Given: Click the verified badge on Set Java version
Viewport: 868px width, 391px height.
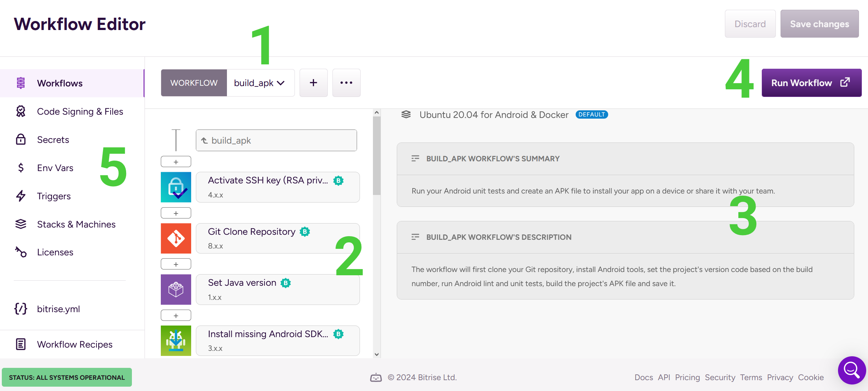Looking at the screenshot, I should pos(285,283).
